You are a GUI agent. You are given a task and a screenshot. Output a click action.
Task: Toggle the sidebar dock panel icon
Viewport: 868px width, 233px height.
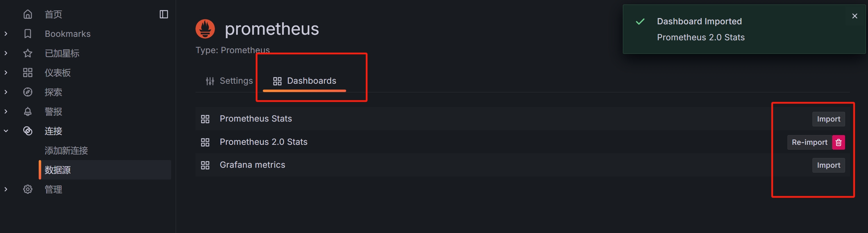coord(164,14)
